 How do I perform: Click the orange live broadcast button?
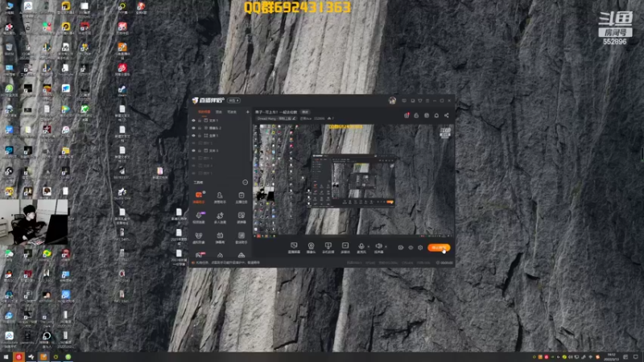click(439, 248)
